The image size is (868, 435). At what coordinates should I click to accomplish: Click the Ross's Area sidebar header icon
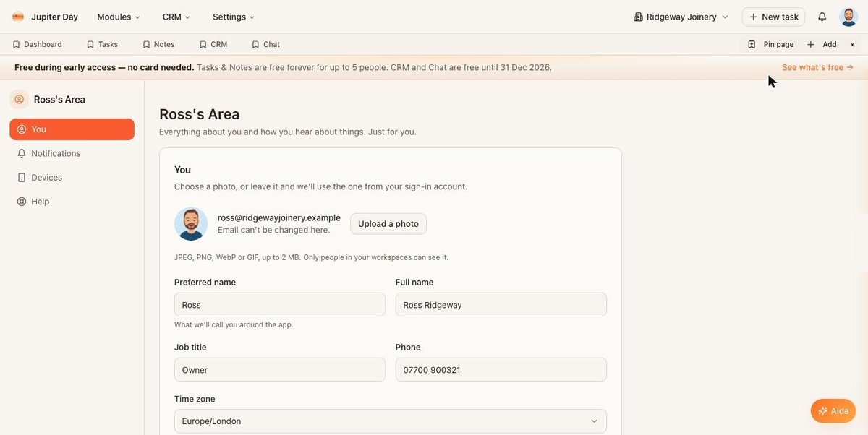click(19, 100)
